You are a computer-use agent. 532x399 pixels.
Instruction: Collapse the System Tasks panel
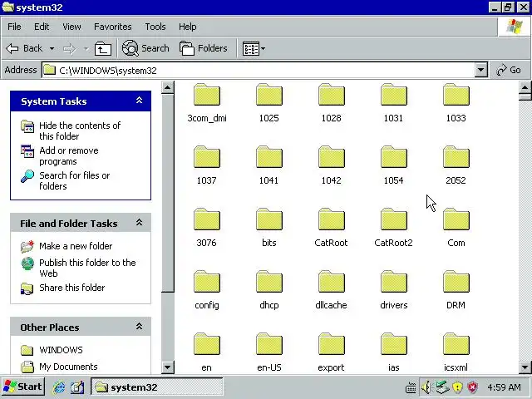(x=139, y=101)
